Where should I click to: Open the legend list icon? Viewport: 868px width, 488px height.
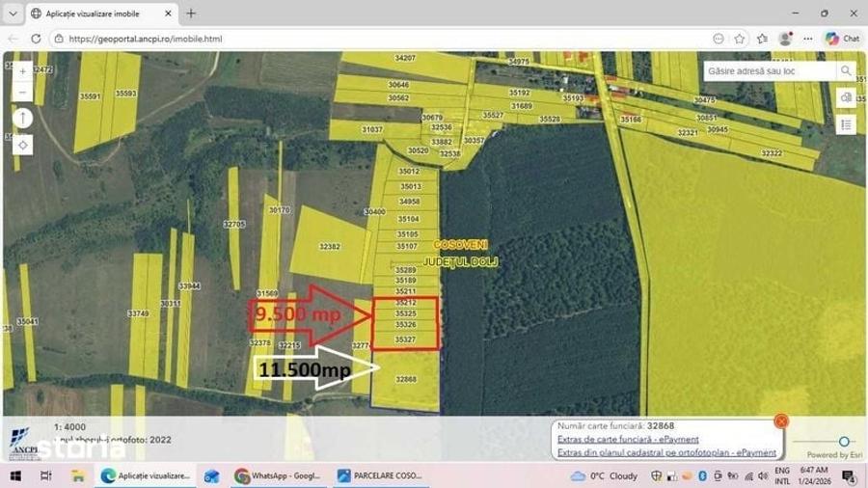[x=846, y=125]
